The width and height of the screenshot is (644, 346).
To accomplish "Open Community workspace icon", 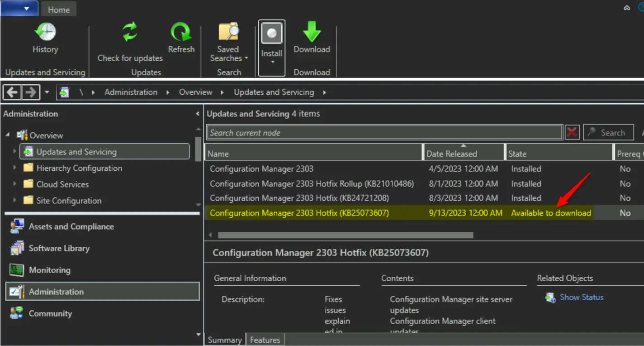I will [17, 313].
